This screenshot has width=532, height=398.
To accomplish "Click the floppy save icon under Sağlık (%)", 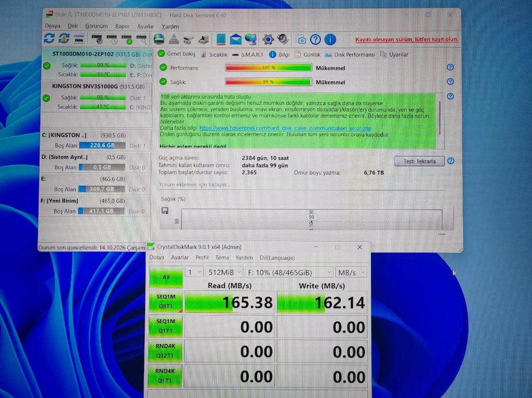I will click(165, 211).
